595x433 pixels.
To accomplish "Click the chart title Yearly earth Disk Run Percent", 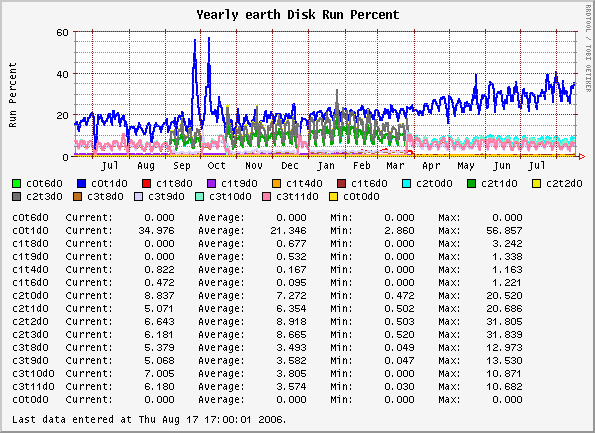I will click(x=298, y=15).
